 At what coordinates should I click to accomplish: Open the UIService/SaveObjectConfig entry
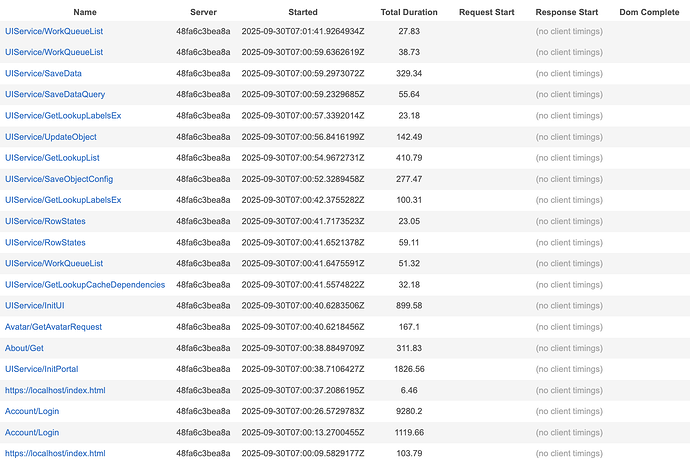[58, 179]
